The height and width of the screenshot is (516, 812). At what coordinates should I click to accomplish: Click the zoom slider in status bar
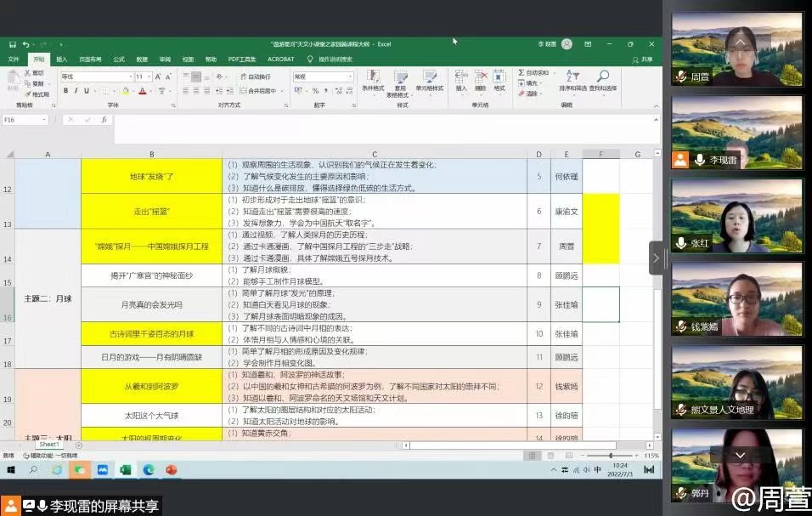(x=610, y=456)
